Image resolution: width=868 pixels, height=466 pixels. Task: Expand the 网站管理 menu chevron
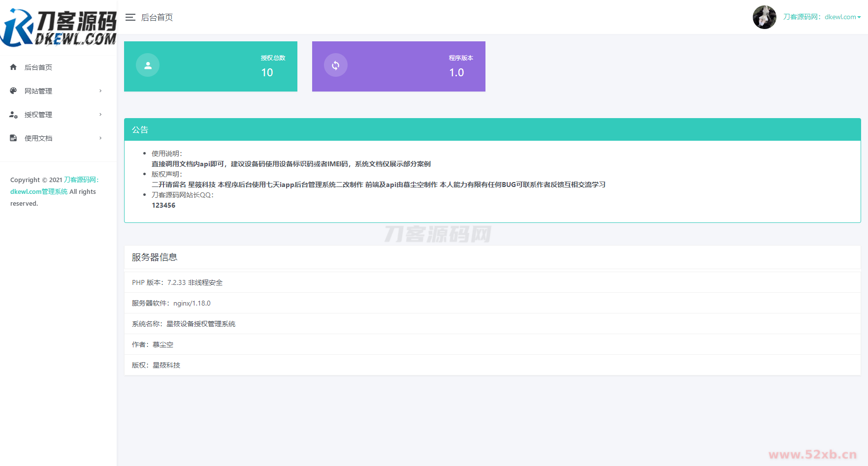click(x=100, y=91)
